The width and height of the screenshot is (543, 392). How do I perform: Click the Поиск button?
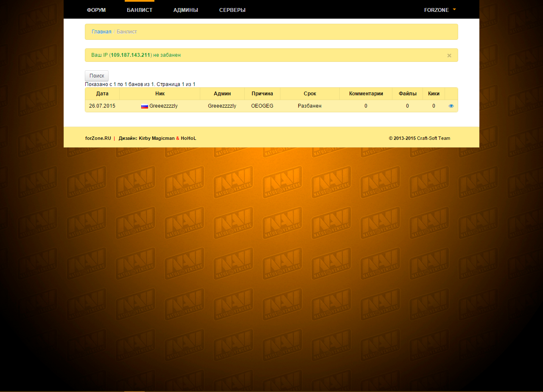tap(97, 76)
